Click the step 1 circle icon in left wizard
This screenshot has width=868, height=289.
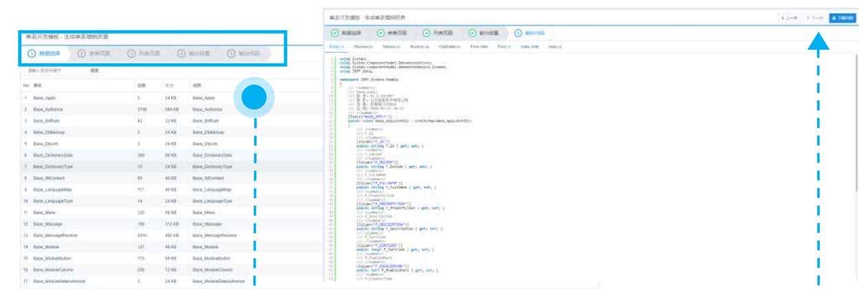tap(31, 53)
